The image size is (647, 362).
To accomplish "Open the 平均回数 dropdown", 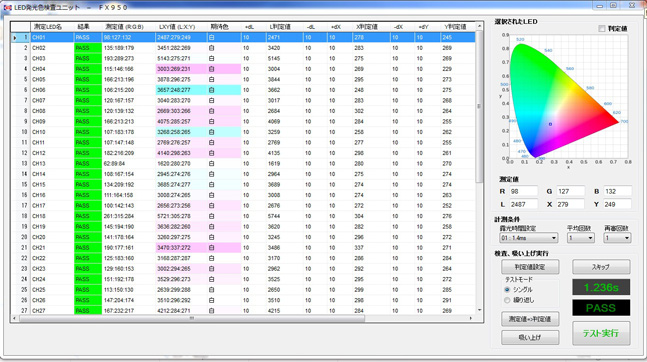I will pos(581,238).
